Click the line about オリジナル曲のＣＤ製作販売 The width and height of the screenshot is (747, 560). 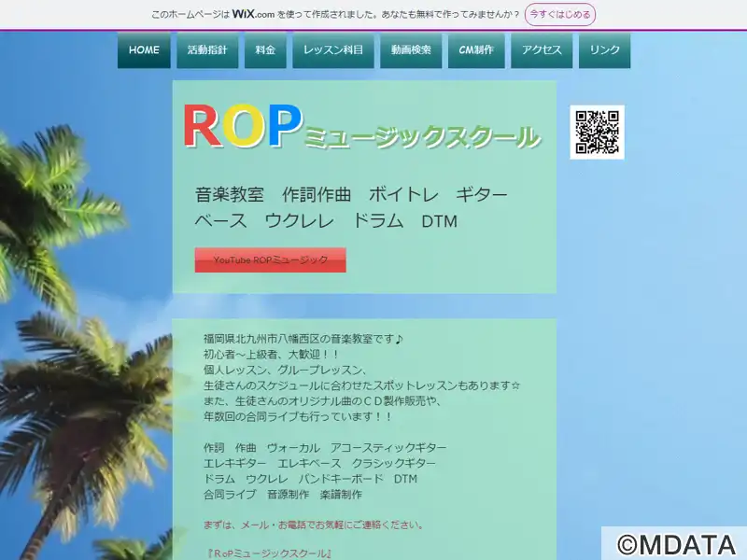323,401
